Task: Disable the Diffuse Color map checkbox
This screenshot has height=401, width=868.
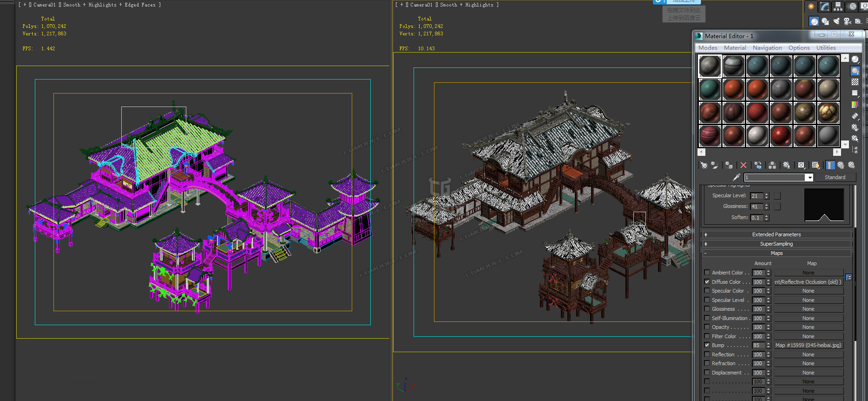Action: click(x=707, y=281)
